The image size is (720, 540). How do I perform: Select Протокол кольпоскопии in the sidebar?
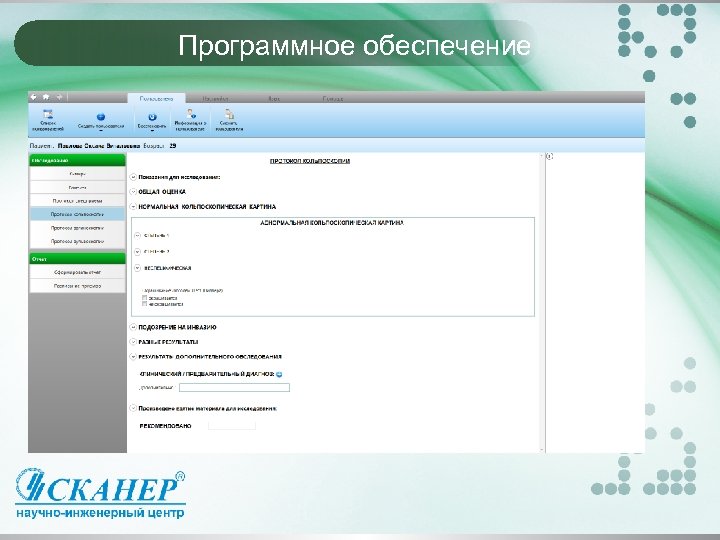coord(77,214)
